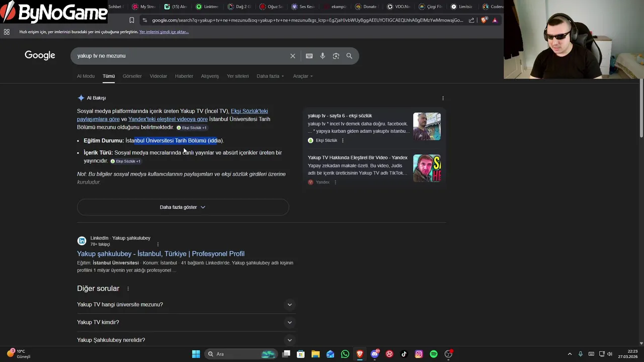Switch to the Görseller tab
This screenshot has height=362, width=644.
tap(132, 76)
